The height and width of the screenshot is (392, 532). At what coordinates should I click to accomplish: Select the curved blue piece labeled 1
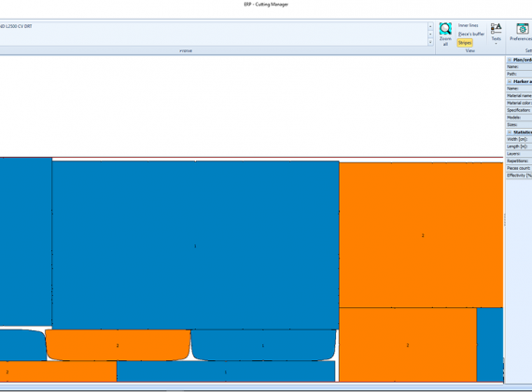pos(263,345)
